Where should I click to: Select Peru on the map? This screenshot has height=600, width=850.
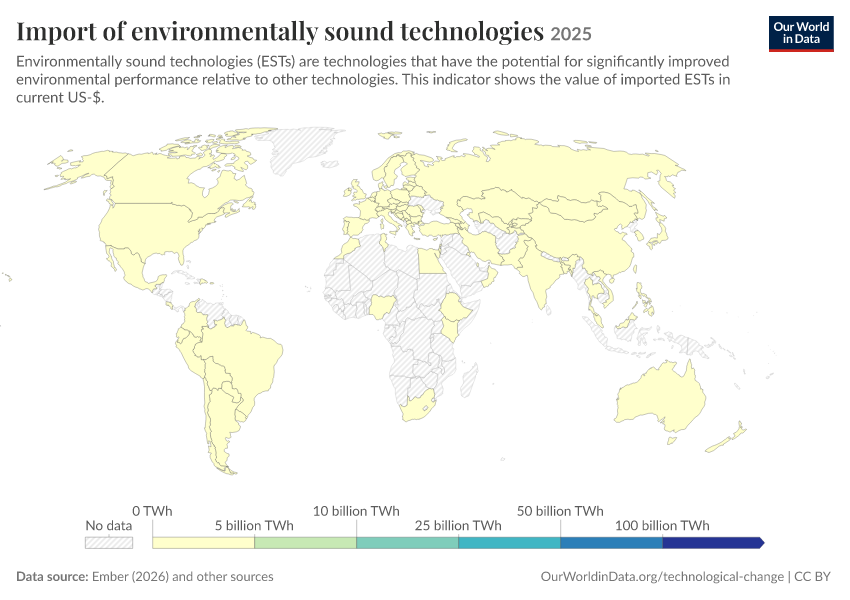(189, 352)
